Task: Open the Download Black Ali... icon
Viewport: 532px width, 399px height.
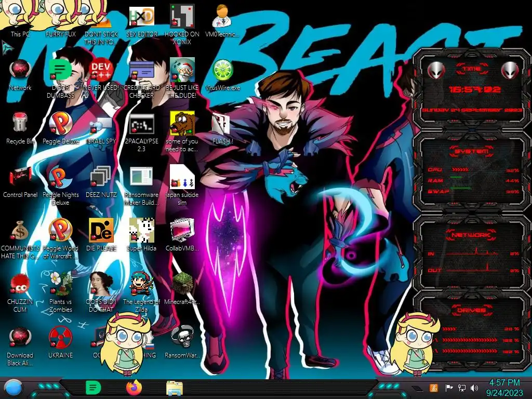Action: (20, 346)
